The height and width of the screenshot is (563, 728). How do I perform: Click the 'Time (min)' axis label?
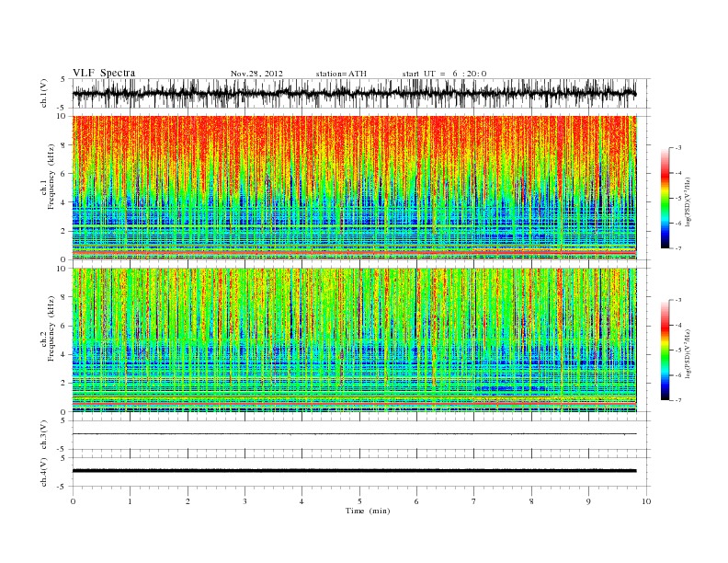(368, 511)
